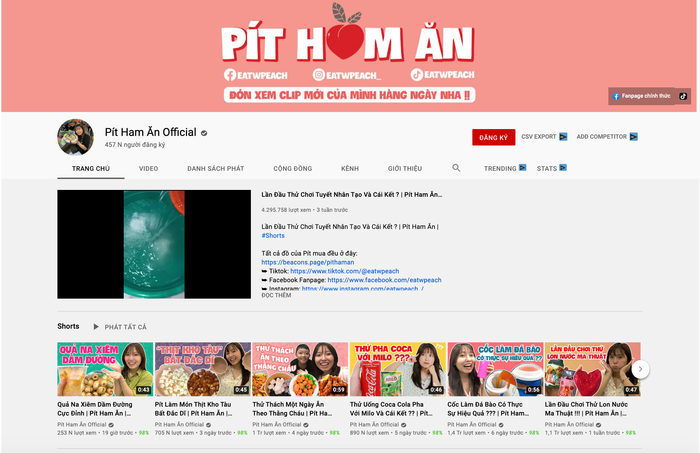
Task: Click channel name under Quả Na Xiêm video
Action: point(82,425)
